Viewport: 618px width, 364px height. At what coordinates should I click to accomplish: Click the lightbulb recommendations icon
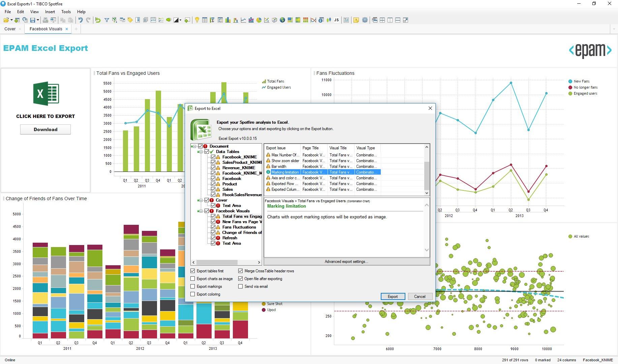pyautogui.click(x=197, y=20)
